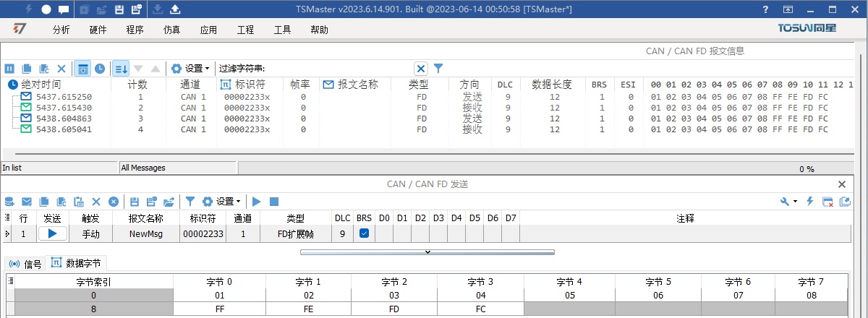Open the 设置 dropdown in trace toolbar

[190, 68]
